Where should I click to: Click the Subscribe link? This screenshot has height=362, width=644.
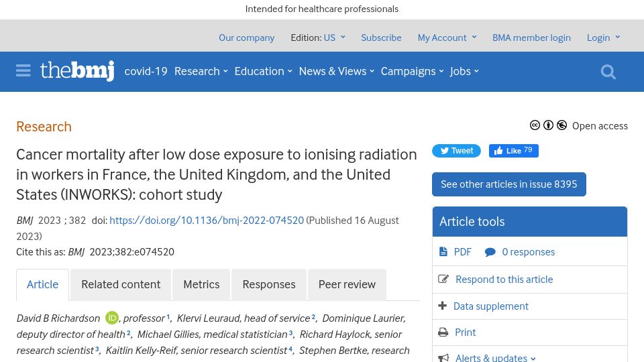click(381, 38)
